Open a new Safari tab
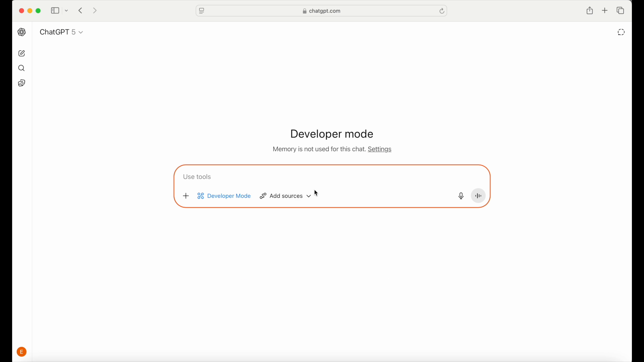Viewport: 644px width, 362px height. (604, 10)
